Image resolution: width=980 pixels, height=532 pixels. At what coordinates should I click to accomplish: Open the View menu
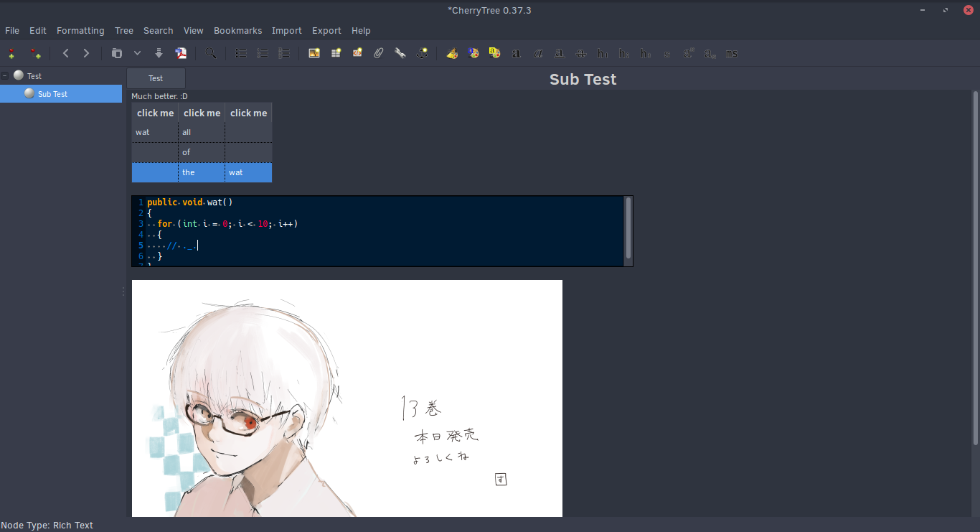coord(194,30)
